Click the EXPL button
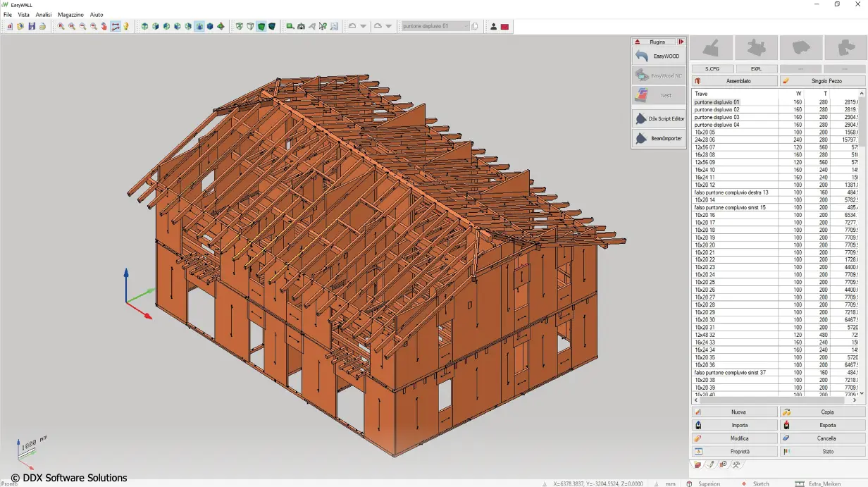This screenshot has width=868, height=487. pos(757,69)
